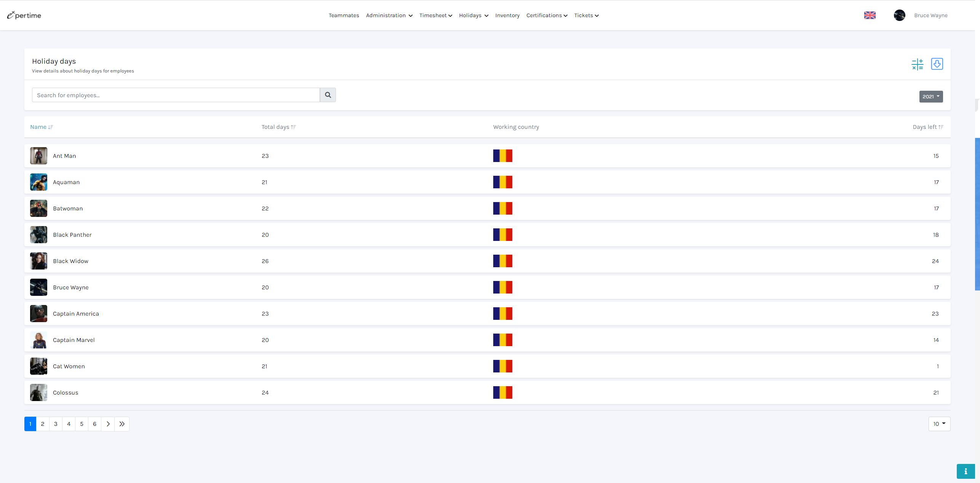Click the Working country column header
The image size is (980, 483).
[x=516, y=127]
